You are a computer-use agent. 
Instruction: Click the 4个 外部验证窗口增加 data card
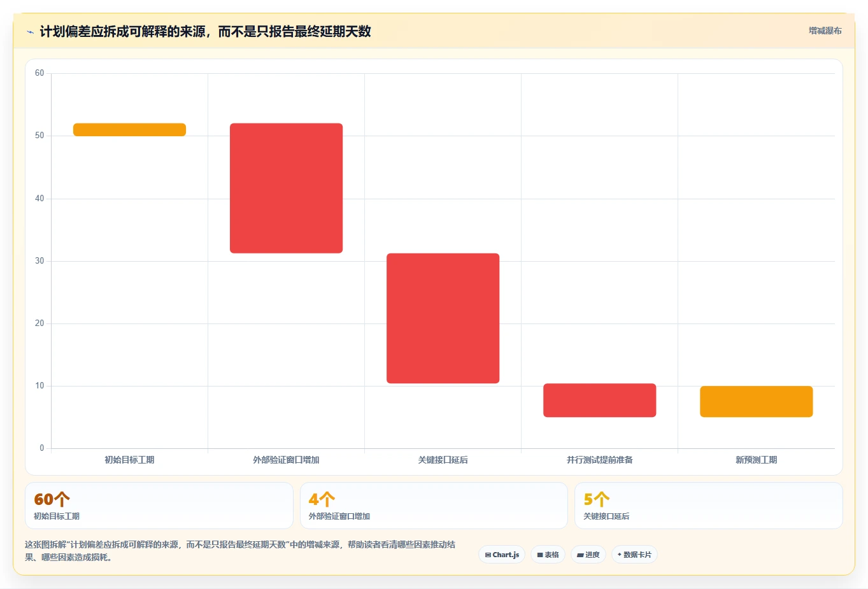click(434, 506)
